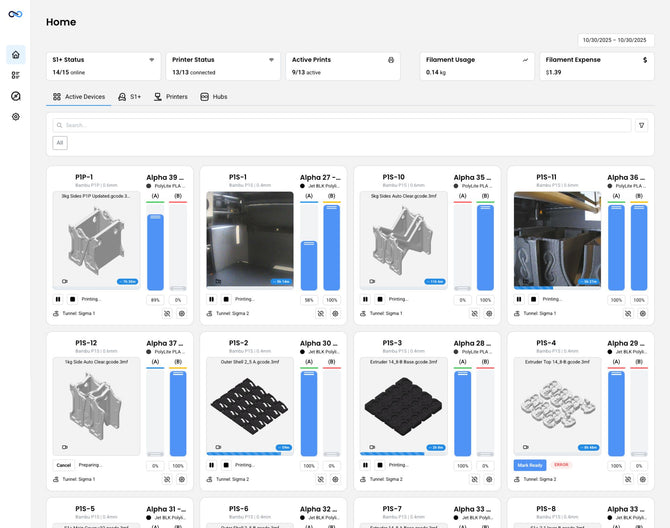This screenshot has width=670, height=528.
Task: Select the All filter chip
Action: pyautogui.click(x=60, y=143)
